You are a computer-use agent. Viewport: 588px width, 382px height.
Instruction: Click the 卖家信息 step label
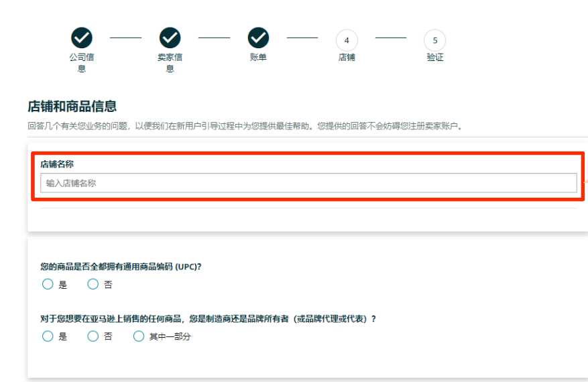[x=170, y=62]
